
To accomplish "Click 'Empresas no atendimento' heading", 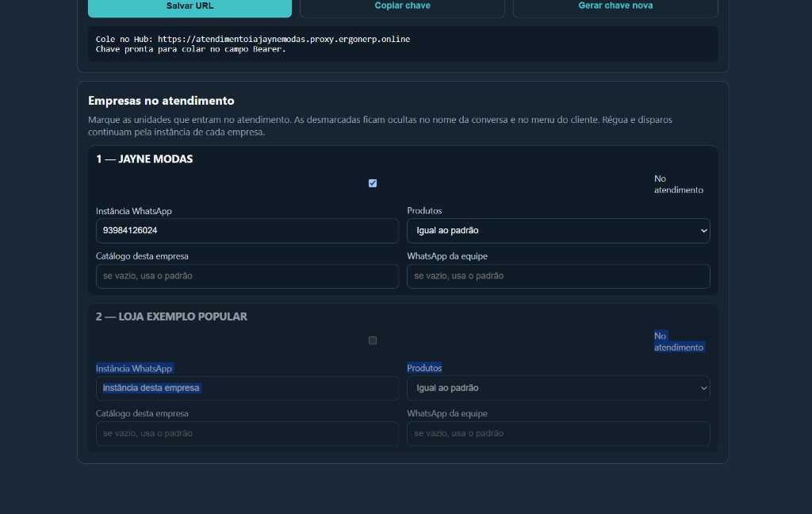I will (x=161, y=101).
